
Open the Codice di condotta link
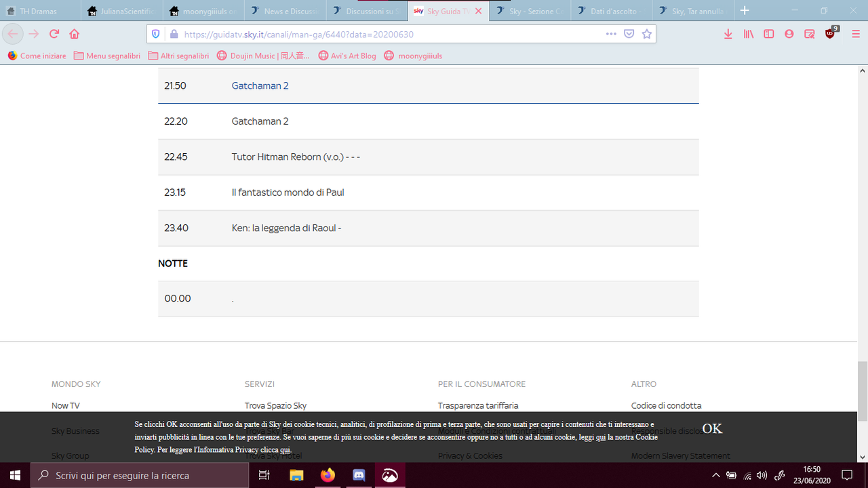coord(666,405)
